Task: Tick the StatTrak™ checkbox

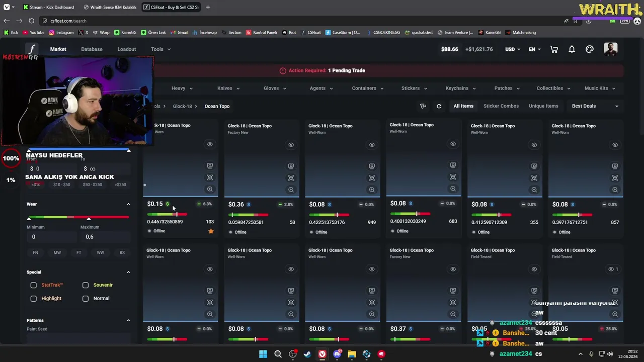Action: 33,285
